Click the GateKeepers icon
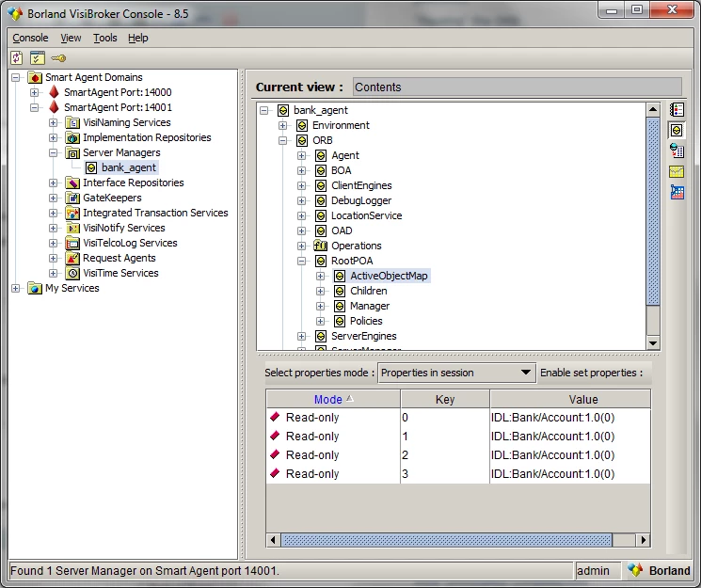 tap(72, 199)
